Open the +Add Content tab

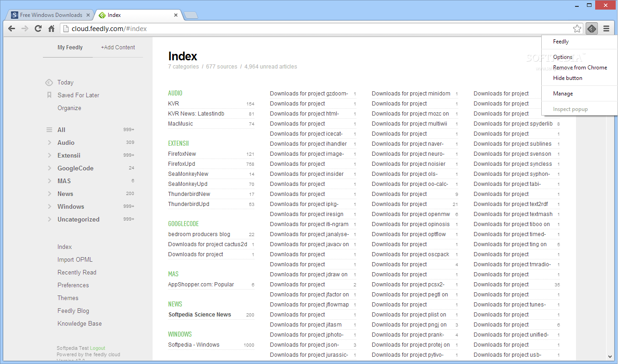point(118,47)
